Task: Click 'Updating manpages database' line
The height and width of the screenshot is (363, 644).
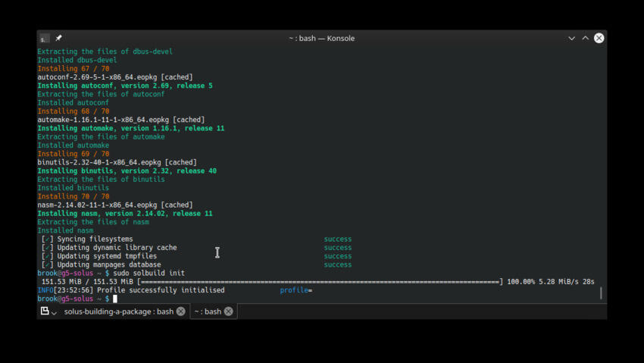Action: click(109, 264)
